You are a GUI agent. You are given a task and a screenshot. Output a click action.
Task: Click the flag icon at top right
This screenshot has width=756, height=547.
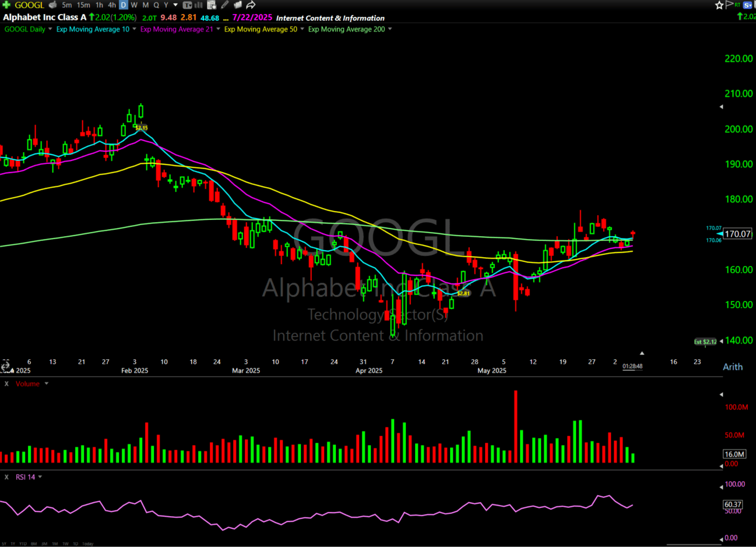[729, 5]
